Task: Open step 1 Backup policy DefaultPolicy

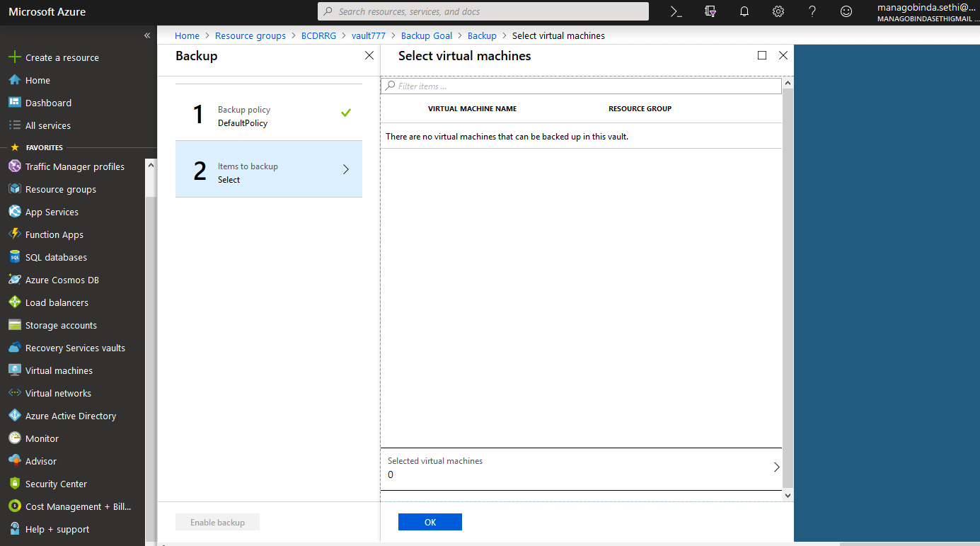Action: tap(269, 113)
